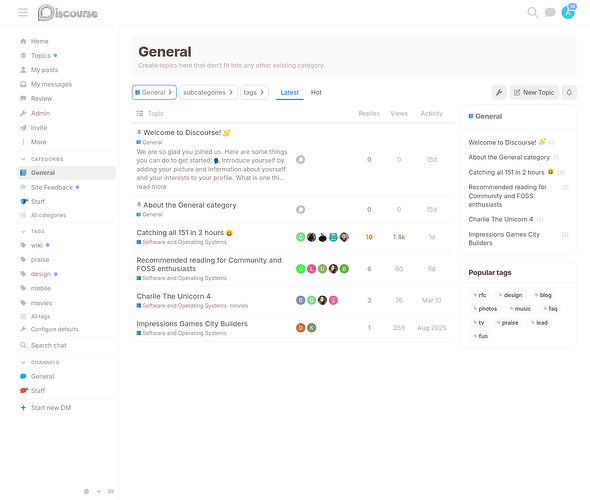Open the Welcome to Discourse! topic
The image size is (590, 500).
[182, 133]
